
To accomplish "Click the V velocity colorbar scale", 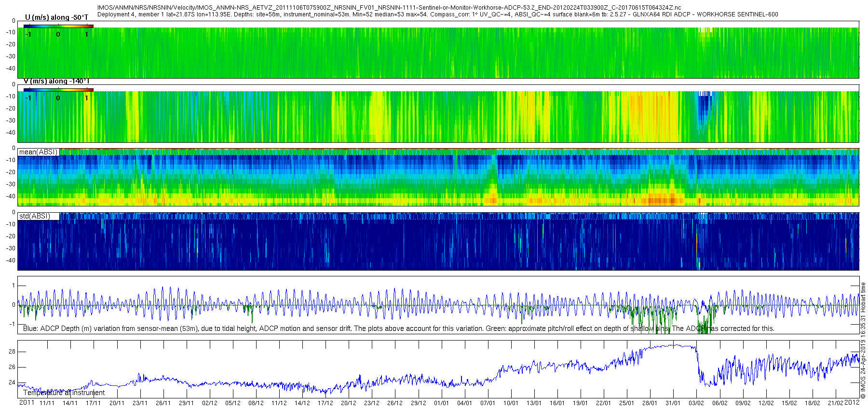I will click(x=58, y=90).
